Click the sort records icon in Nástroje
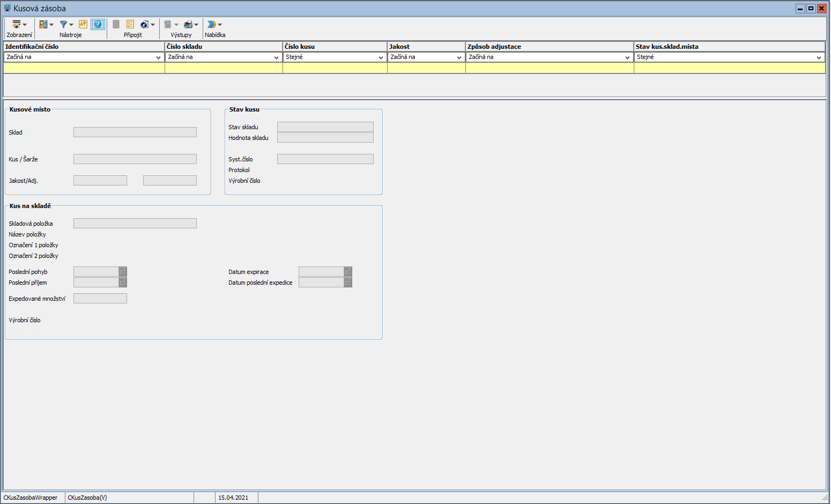The image size is (831, 504). click(43, 25)
